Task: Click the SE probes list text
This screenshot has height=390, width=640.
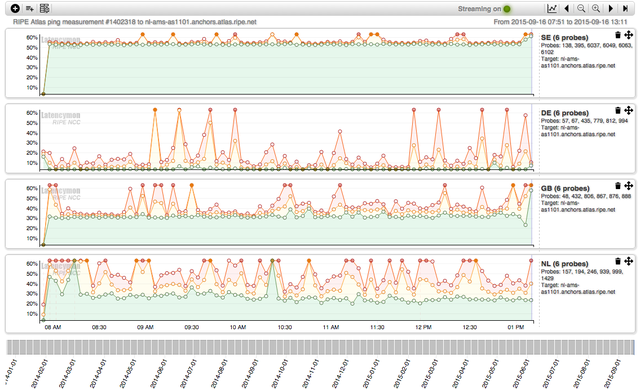Action: click(x=587, y=49)
